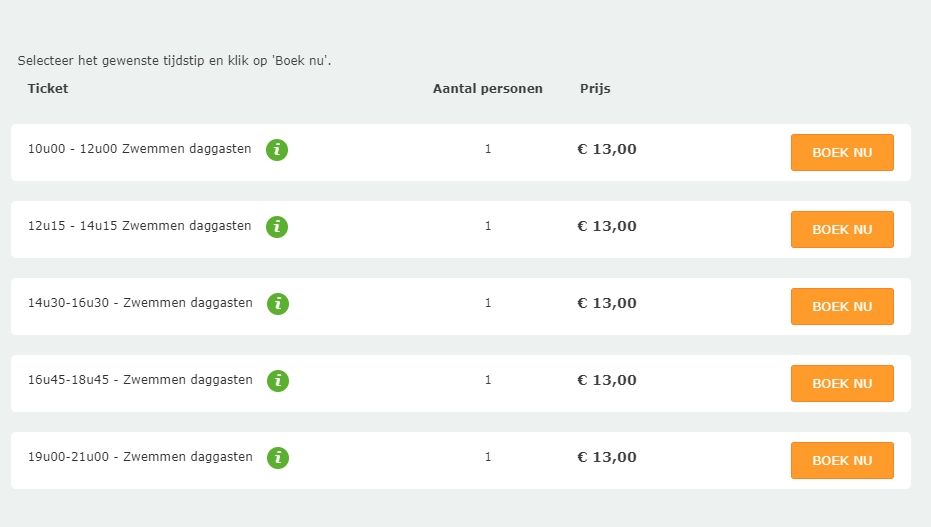Click the Prijs column header

pyautogui.click(x=595, y=89)
